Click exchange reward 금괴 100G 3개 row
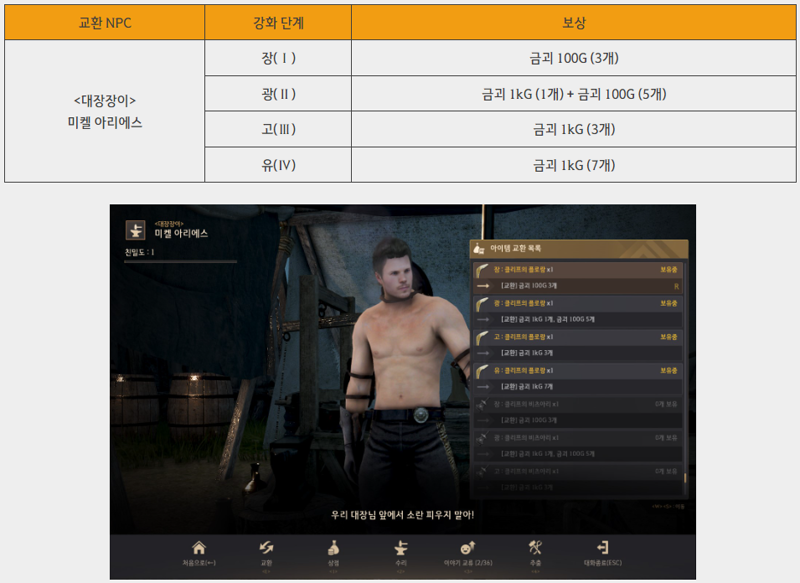The height and width of the screenshot is (583, 800). 578,286
